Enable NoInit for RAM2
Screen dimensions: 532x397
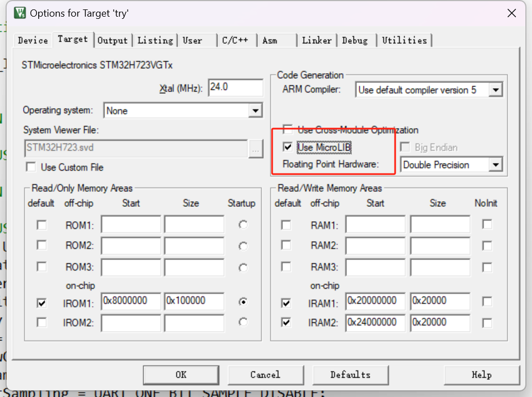point(487,246)
